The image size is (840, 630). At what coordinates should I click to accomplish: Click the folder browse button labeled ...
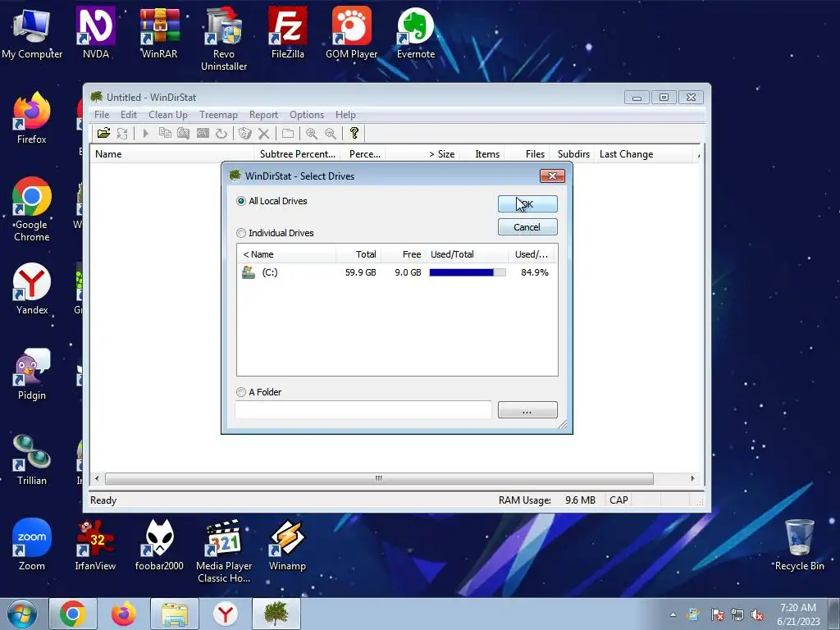coord(527,410)
